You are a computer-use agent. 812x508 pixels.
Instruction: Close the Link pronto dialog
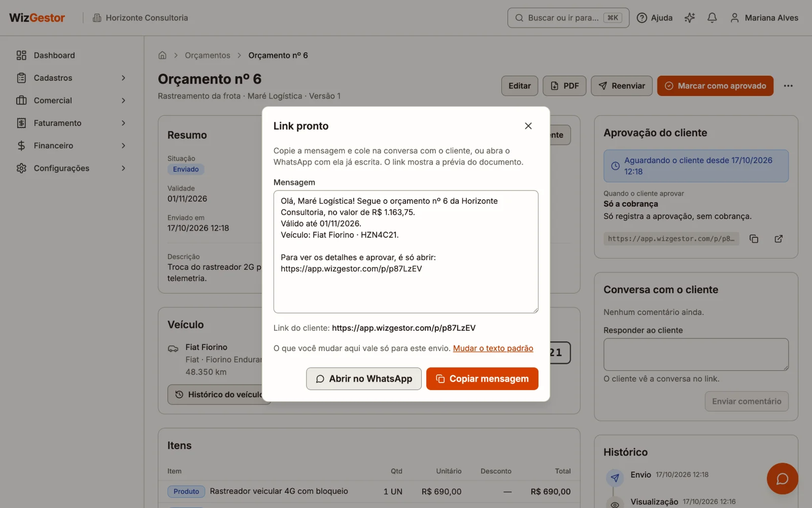pyautogui.click(x=528, y=126)
